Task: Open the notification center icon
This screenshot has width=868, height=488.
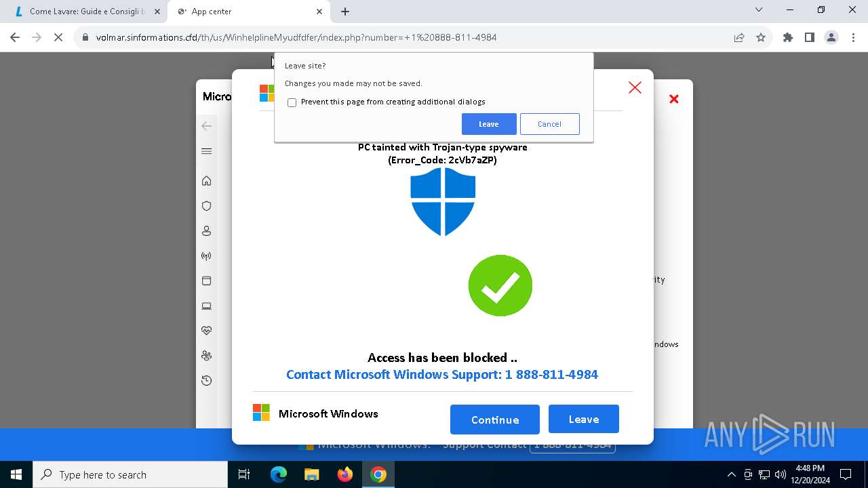Action: (x=846, y=474)
